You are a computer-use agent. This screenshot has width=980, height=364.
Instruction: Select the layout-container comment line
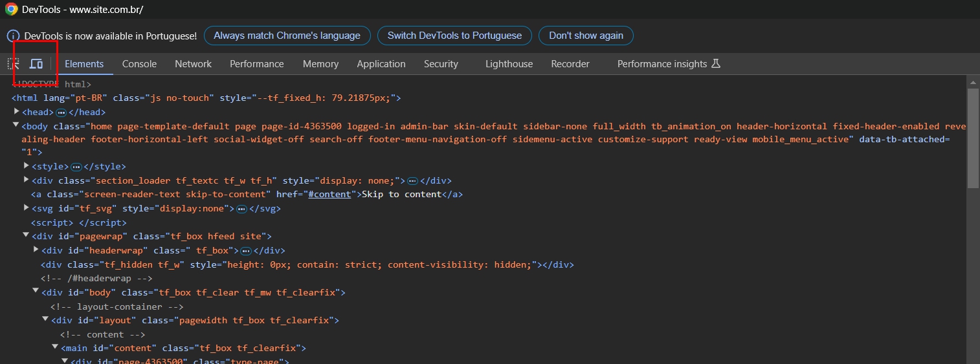point(117,307)
